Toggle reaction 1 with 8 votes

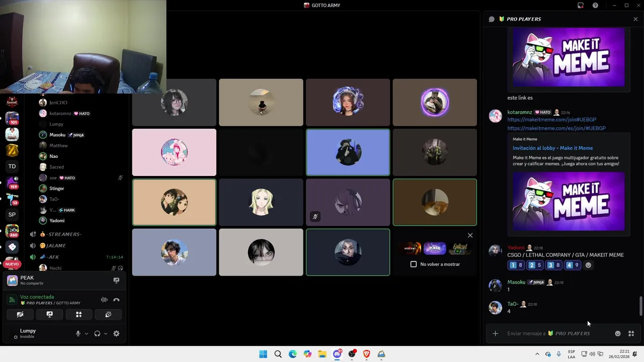[x=516, y=265]
